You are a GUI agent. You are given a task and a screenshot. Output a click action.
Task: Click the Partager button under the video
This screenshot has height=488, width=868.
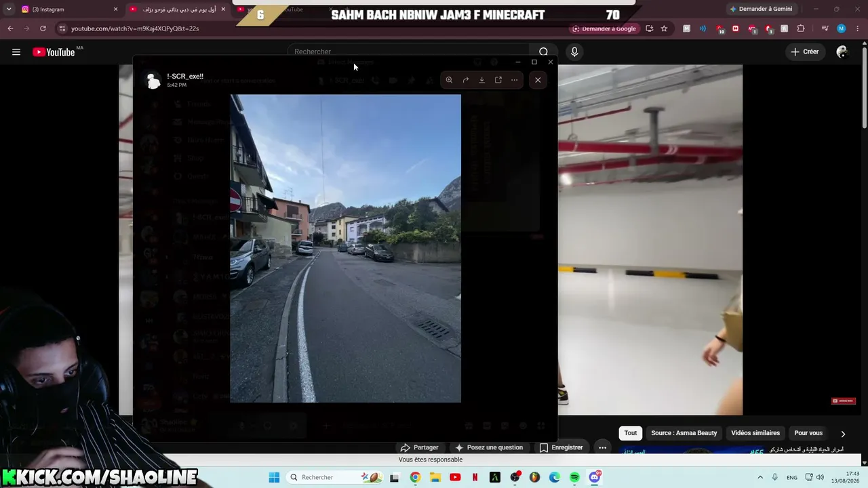pos(419,447)
